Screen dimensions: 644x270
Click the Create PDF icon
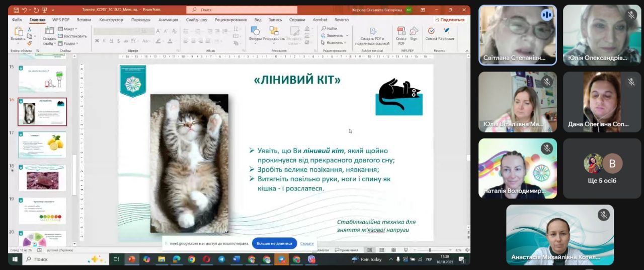click(x=401, y=32)
